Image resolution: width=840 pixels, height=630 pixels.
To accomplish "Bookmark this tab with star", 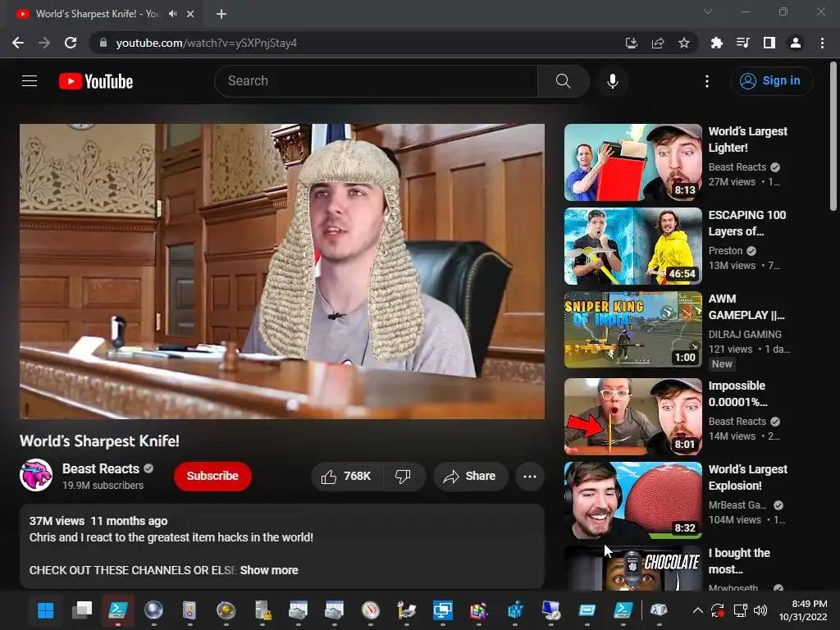I will pyautogui.click(x=684, y=43).
